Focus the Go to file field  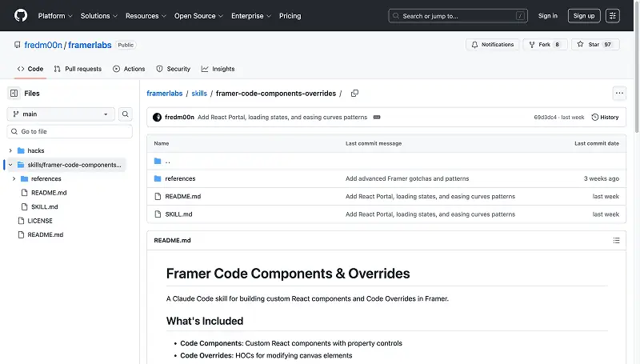click(x=70, y=131)
